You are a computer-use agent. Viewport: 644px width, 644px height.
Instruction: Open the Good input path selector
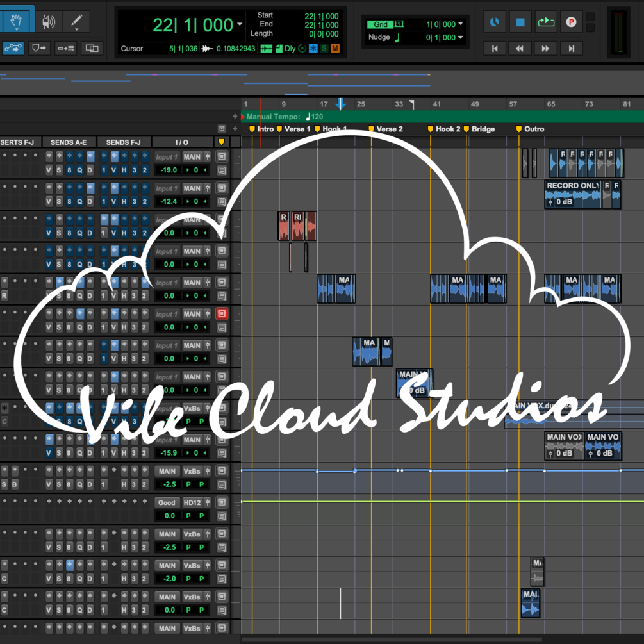coord(167,503)
